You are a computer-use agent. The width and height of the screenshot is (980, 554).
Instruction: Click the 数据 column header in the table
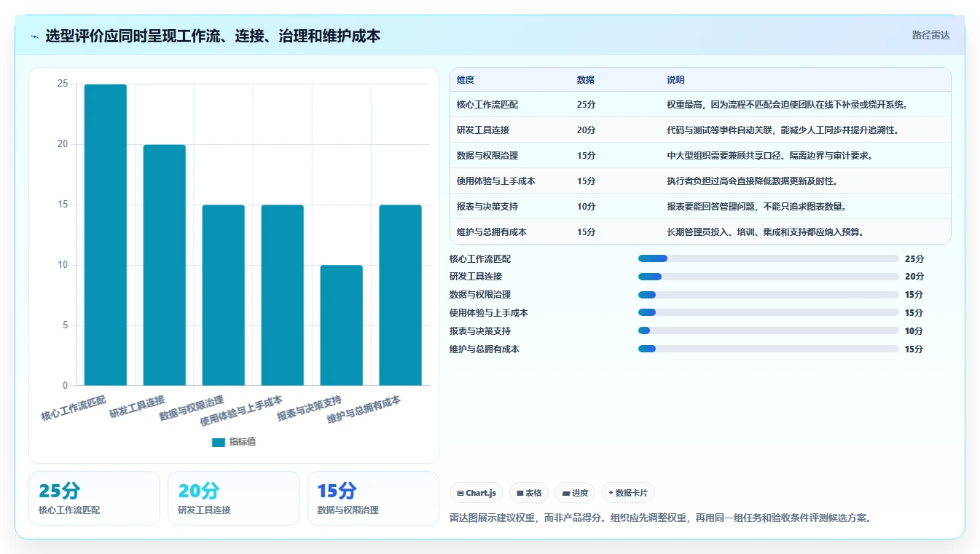(x=586, y=80)
